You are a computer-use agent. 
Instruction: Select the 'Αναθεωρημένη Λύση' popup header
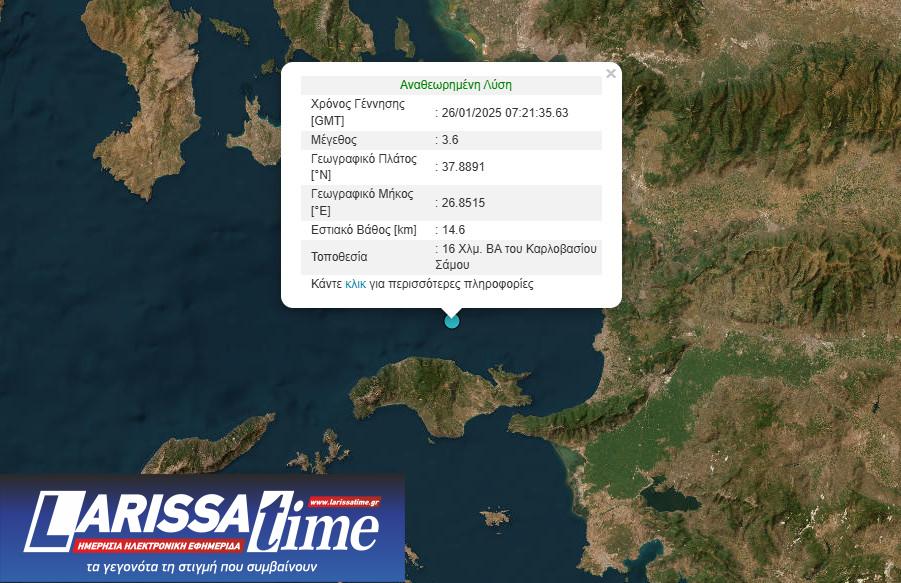[x=455, y=85]
